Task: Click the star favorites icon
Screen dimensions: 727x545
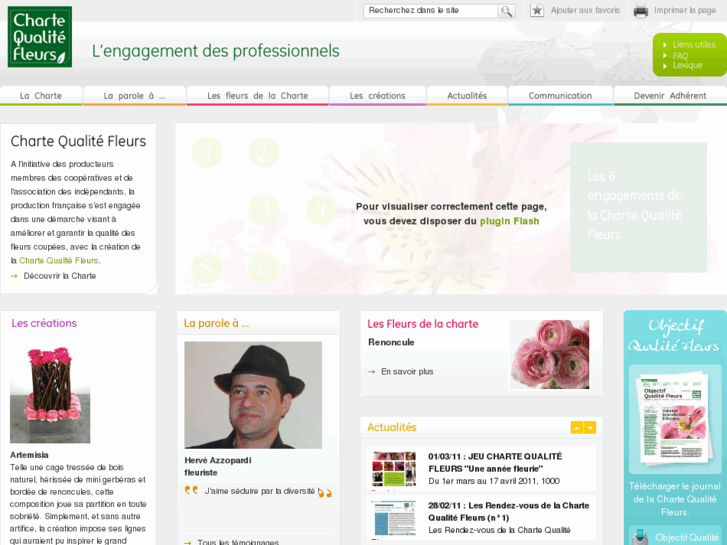Action: [x=537, y=10]
